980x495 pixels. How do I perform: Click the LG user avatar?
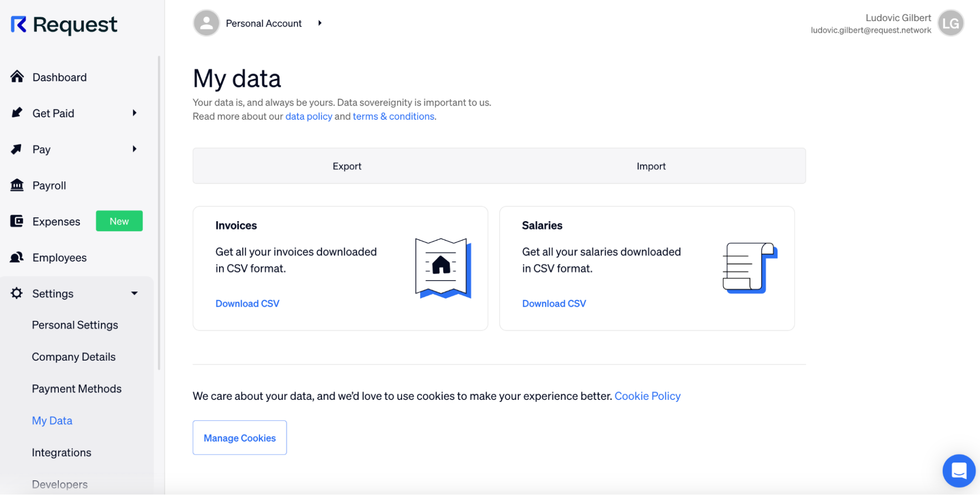[951, 24]
